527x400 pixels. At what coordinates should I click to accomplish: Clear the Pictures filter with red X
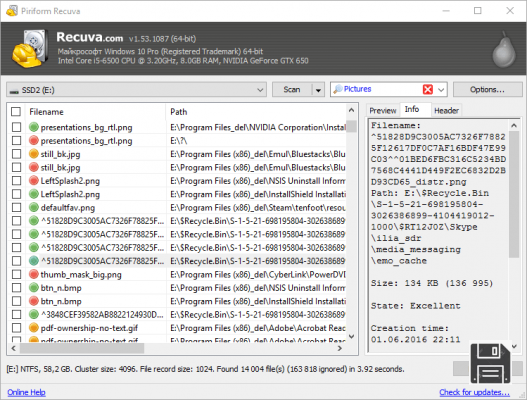[x=428, y=89]
